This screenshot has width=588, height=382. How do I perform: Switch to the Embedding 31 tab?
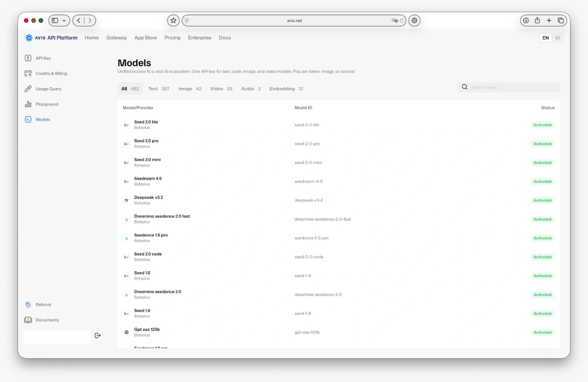coord(286,89)
